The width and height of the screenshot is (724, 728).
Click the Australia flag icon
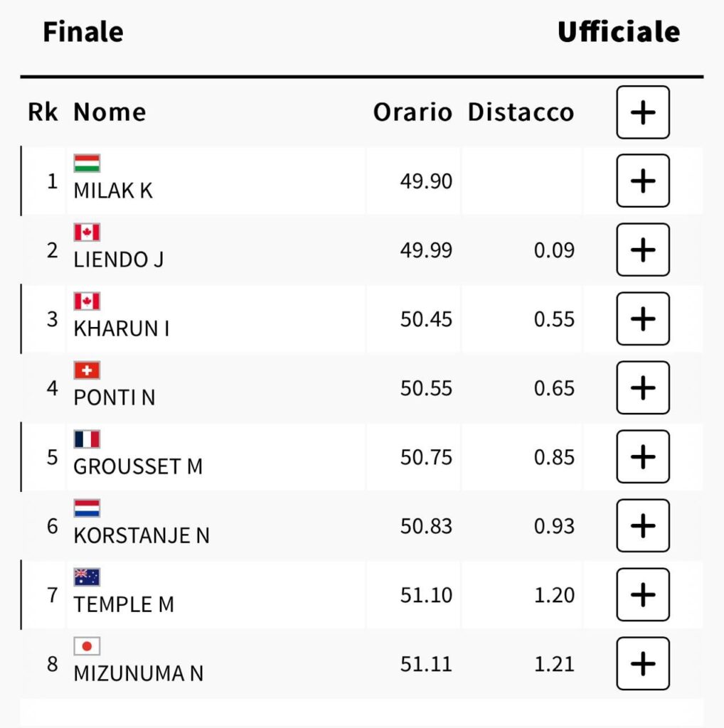pyautogui.click(x=87, y=577)
